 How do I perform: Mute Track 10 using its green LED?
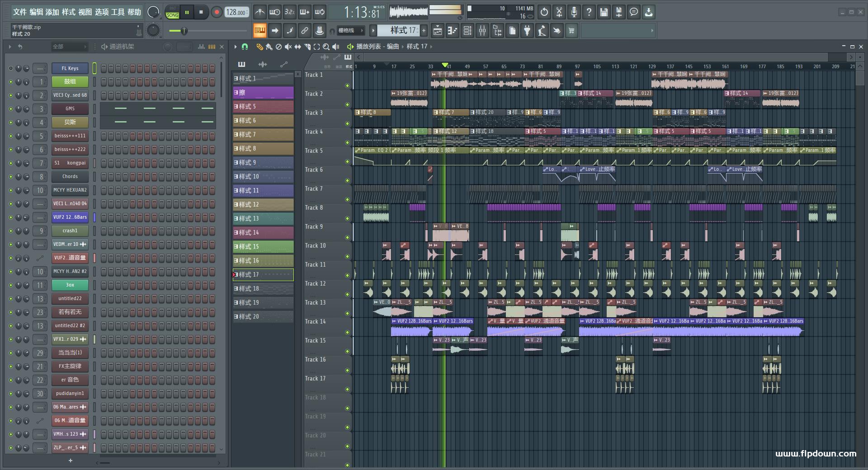(x=348, y=256)
